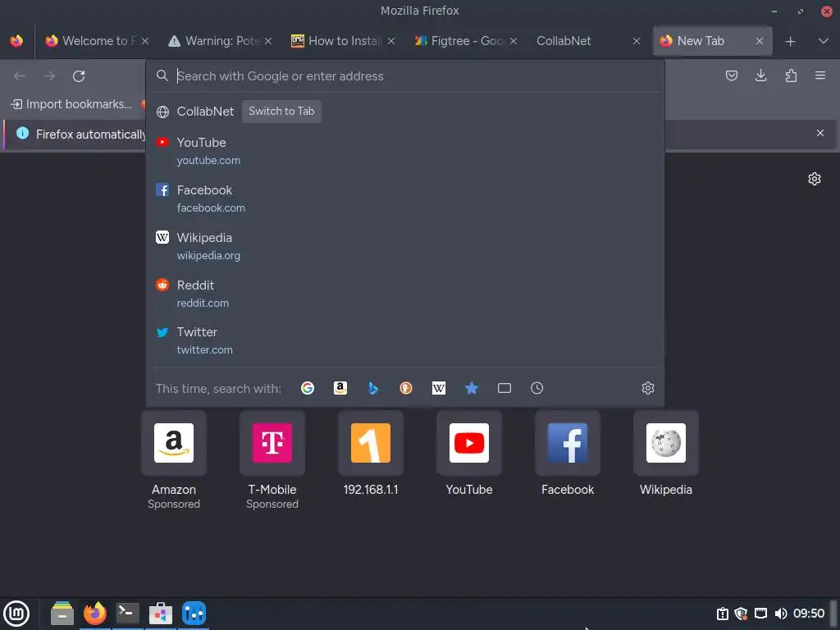Image resolution: width=840 pixels, height=630 pixels.
Task: Open a new tab with plus button
Action: click(x=790, y=41)
